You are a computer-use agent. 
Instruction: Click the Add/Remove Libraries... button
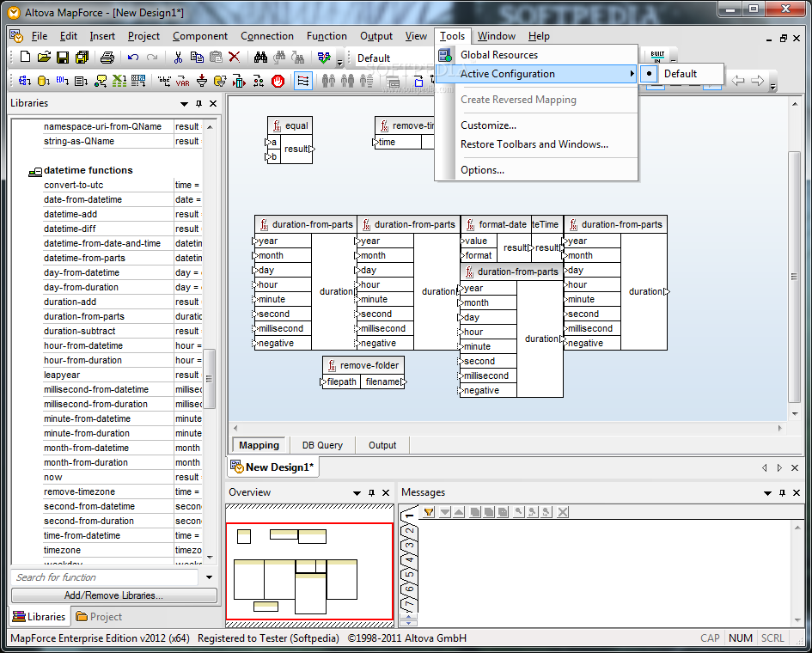pyautogui.click(x=114, y=595)
